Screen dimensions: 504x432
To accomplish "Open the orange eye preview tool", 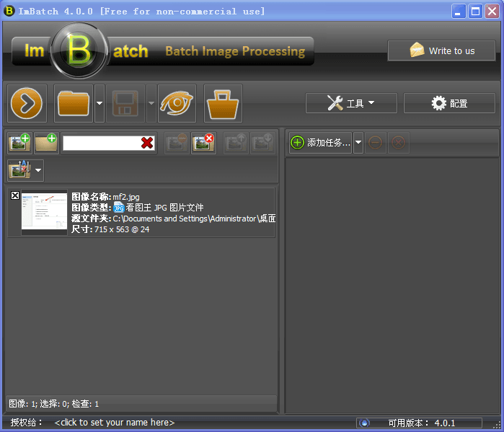I will 177,104.
